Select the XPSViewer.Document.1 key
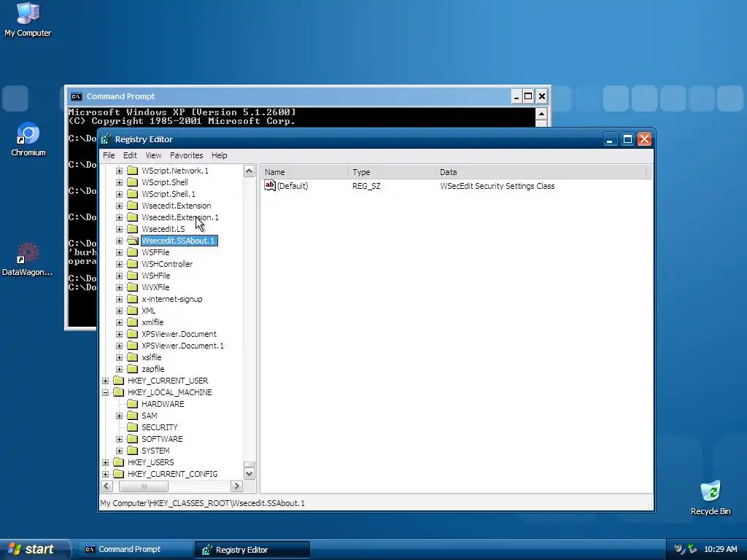 (182, 346)
